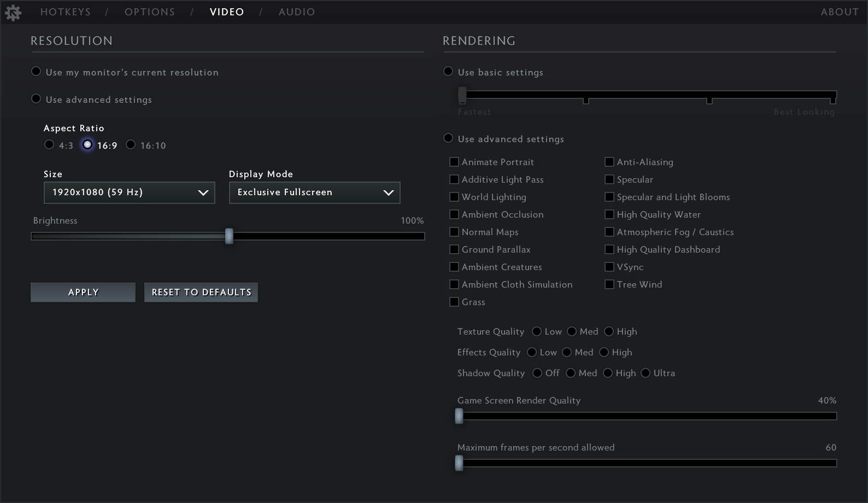Viewport: 868px width, 503px height.
Task: Set Shadow Quality to Ultra
Action: coord(646,373)
